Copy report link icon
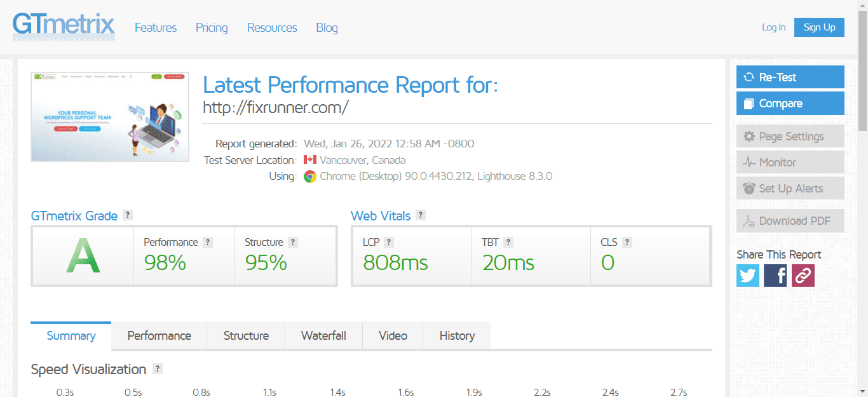Image resolution: width=868 pixels, height=397 pixels. coord(803,276)
